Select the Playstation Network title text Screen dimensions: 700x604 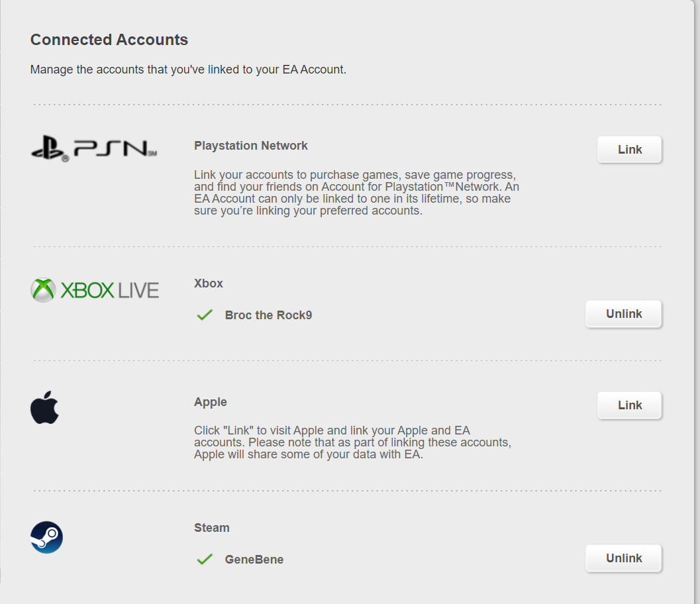251,146
